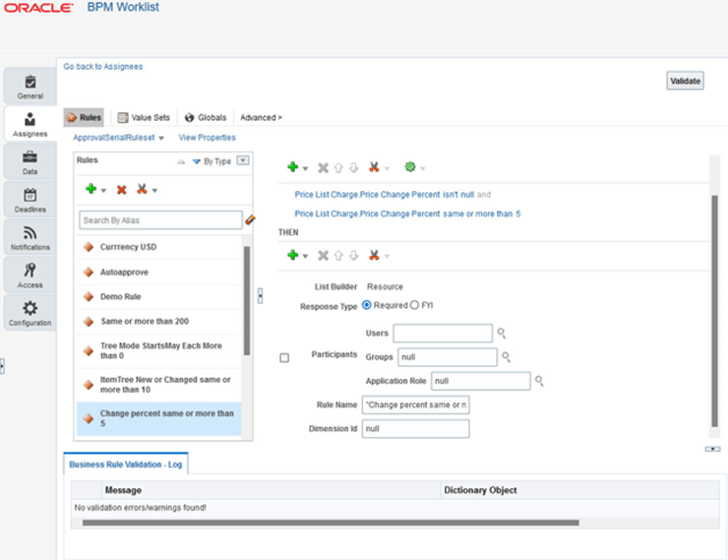Collapse the Rules panel splitter handle
The width and height of the screenshot is (728, 560).
point(260,296)
